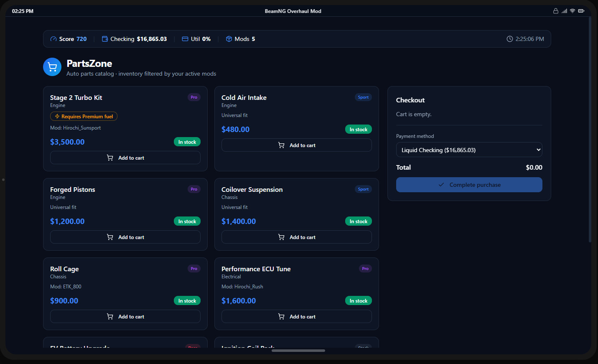Image resolution: width=598 pixels, height=364 pixels.
Task: Click the Coilover Suspension title
Action: point(252,189)
